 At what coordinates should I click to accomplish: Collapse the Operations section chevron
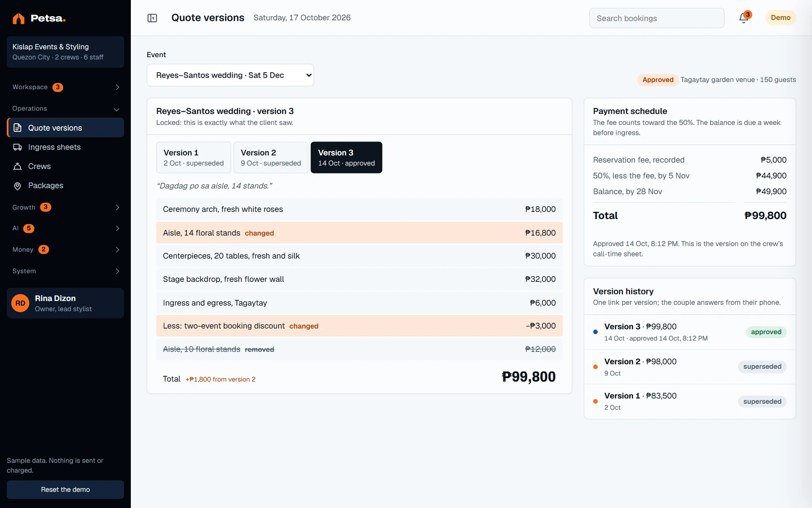(x=117, y=109)
